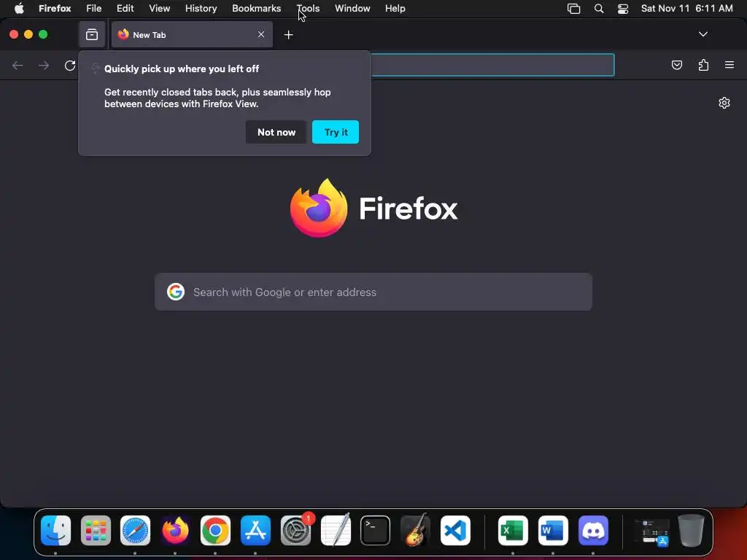Screen dimensions: 747x560
Task: Click the Back navigation arrow
Action: tap(18, 65)
